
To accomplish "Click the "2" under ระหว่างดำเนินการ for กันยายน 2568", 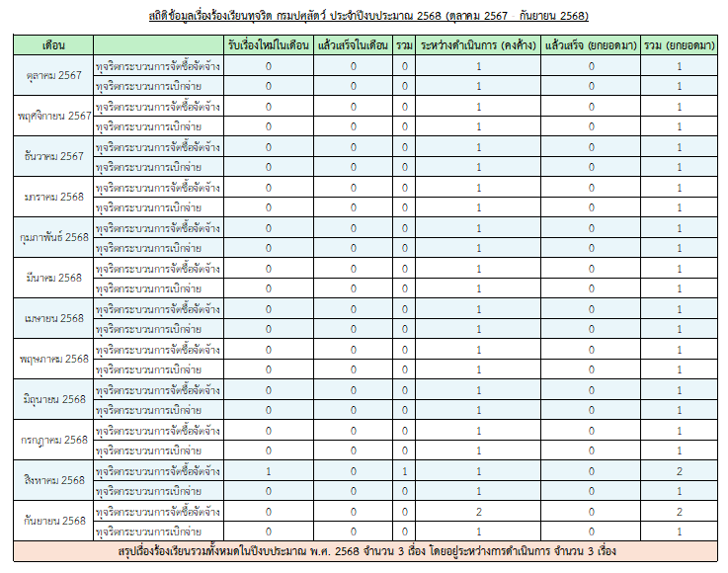I will tap(478, 512).
